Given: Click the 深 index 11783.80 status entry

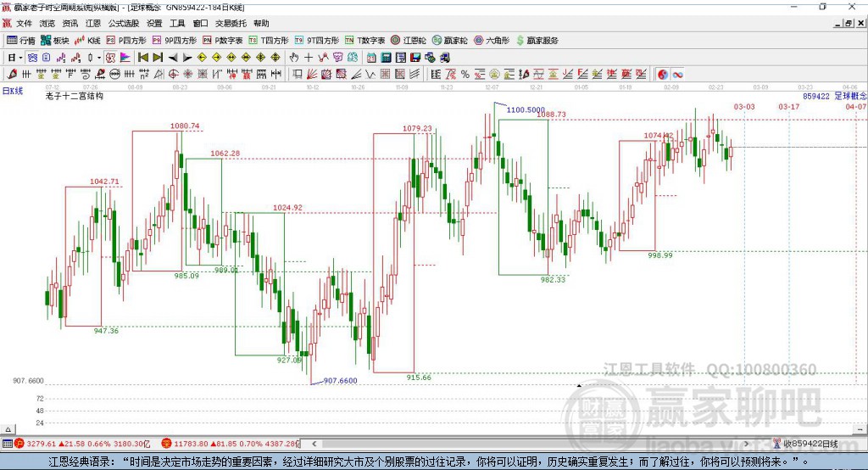Looking at the screenshot, I should point(231,444).
